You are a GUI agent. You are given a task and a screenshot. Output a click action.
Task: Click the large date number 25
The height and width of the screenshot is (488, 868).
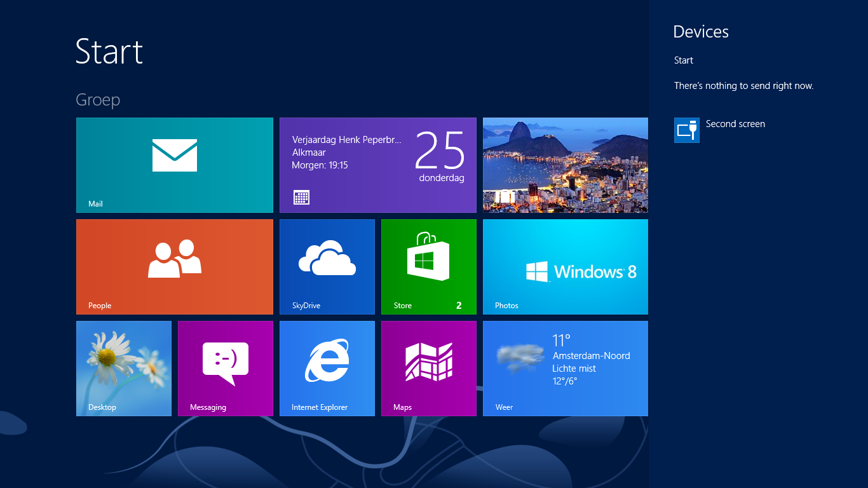point(440,151)
